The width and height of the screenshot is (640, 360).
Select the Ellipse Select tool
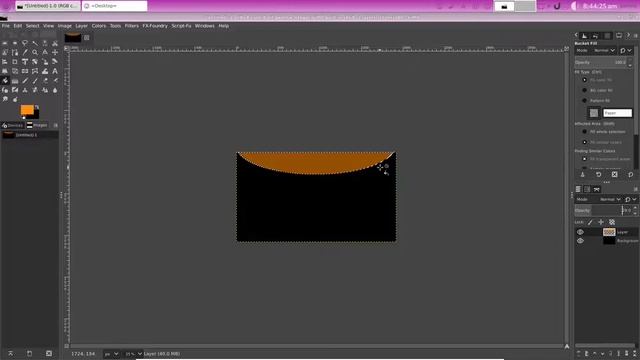[15, 43]
